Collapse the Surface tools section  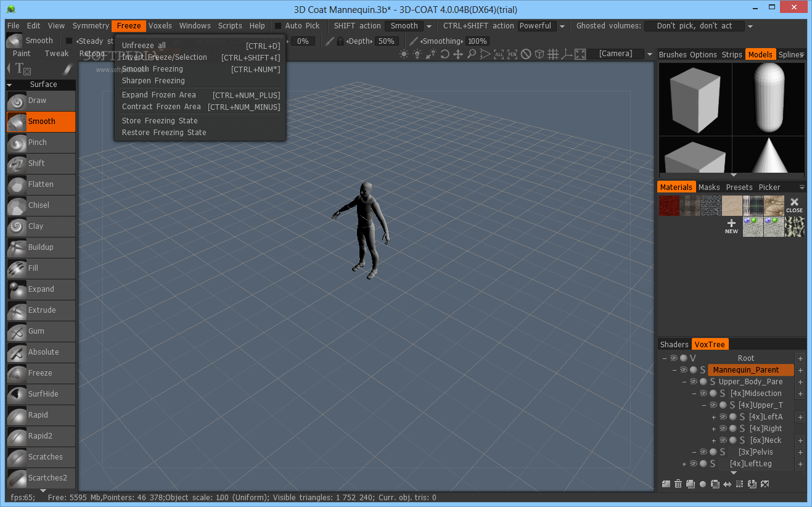click(x=10, y=85)
